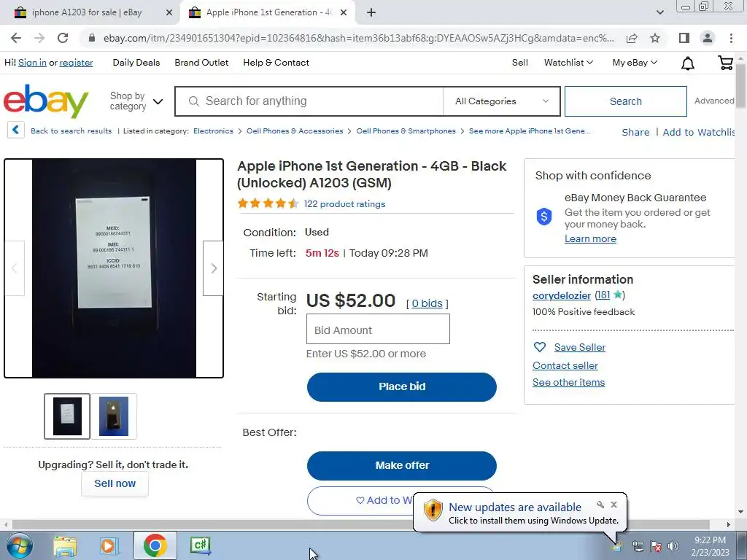Click Place bid button
This screenshot has width=747, height=560.
(x=402, y=386)
